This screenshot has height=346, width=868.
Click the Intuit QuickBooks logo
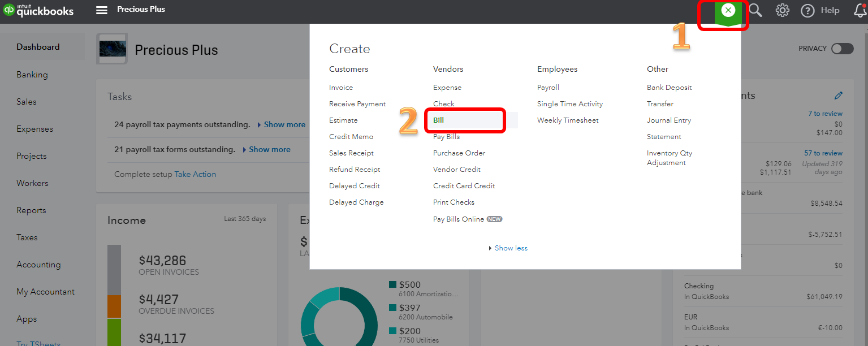tap(40, 10)
